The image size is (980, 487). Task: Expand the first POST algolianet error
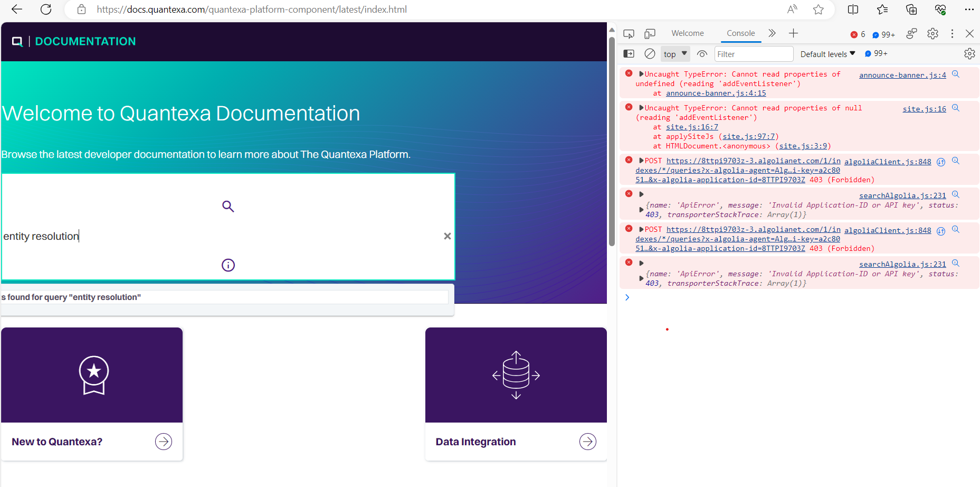(641, 161)
